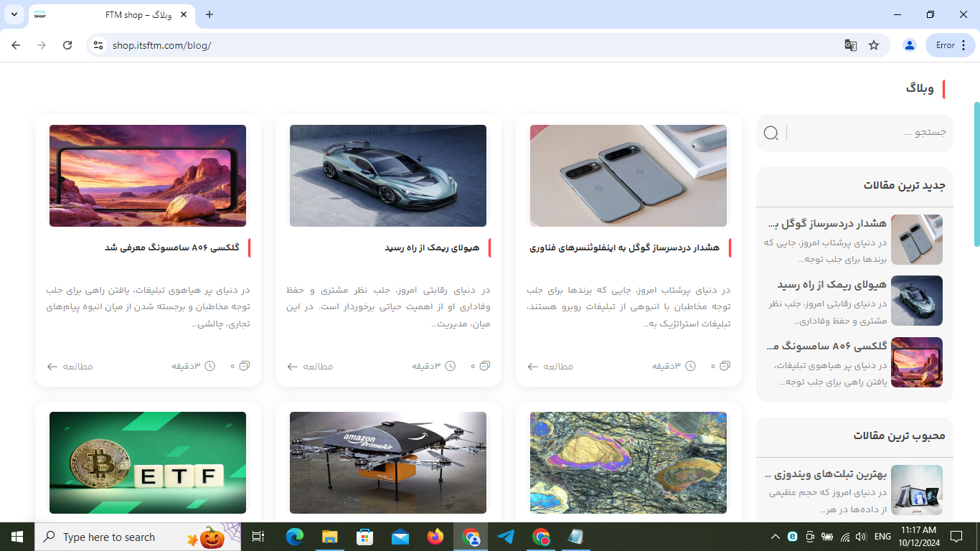Open Task View from the taskbar
The image size is (980, 551).
coord(258,537)
